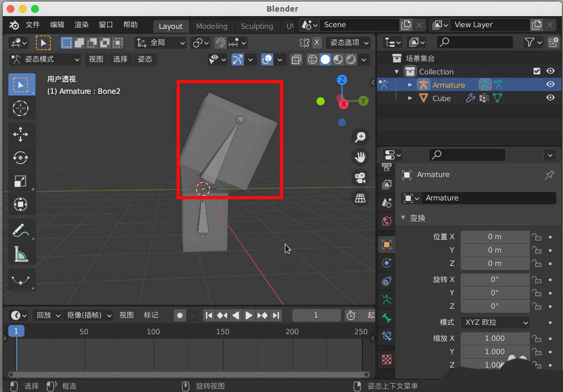Open Physics properties tab icon
The image size is (563, 392).
[x=386, y=263]
